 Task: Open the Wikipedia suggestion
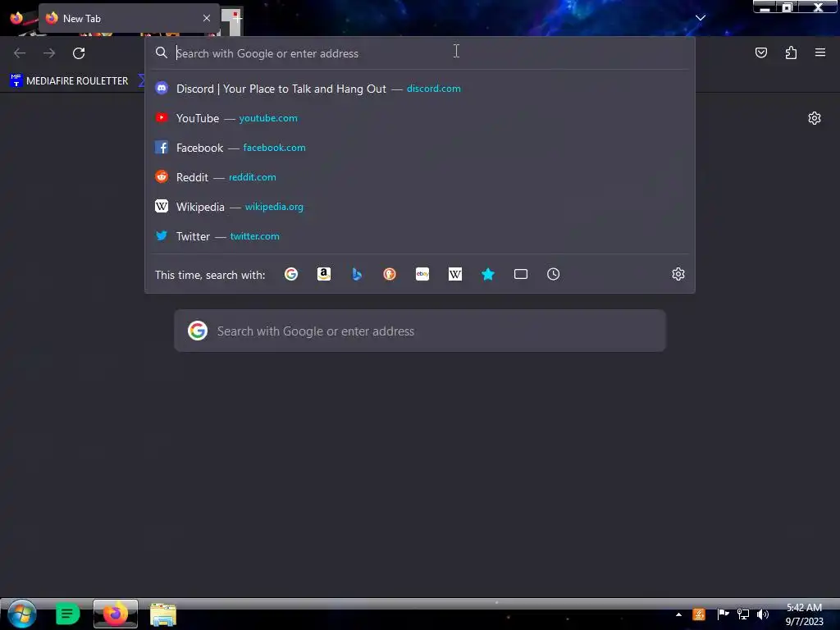[420, 206]
